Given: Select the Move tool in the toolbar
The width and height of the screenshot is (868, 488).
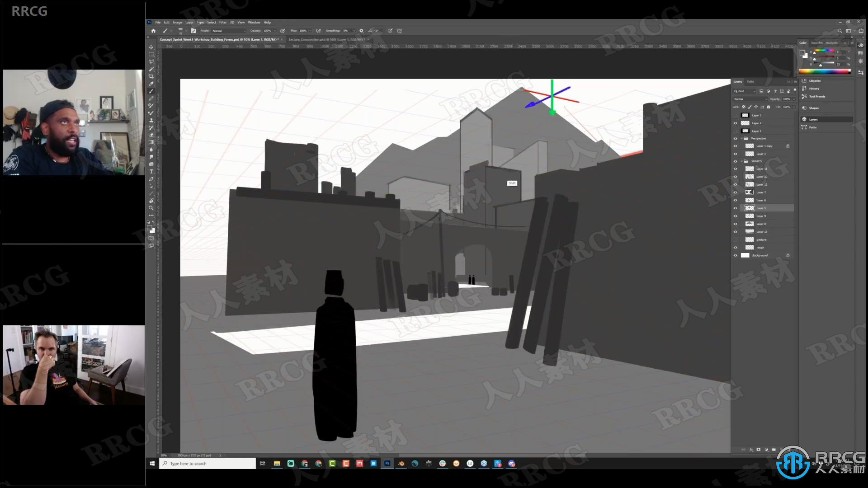Looking at the screenshot, I should [x=151, y=47].
